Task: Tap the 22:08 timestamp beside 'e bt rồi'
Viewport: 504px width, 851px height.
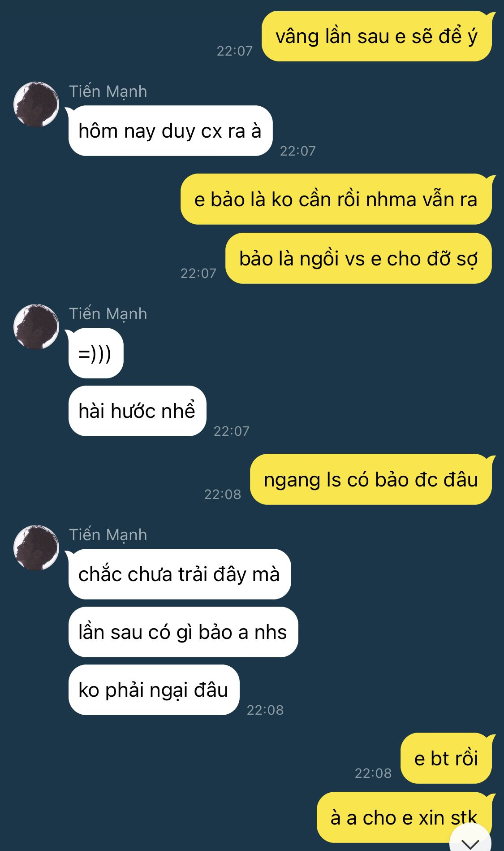Action: pos(373,773)
